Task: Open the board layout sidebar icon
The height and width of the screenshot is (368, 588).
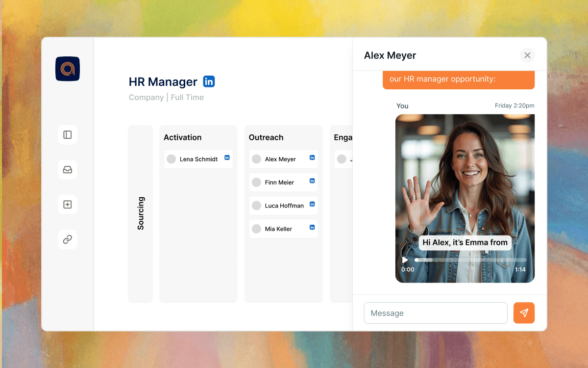Action: tap(68, 134)
